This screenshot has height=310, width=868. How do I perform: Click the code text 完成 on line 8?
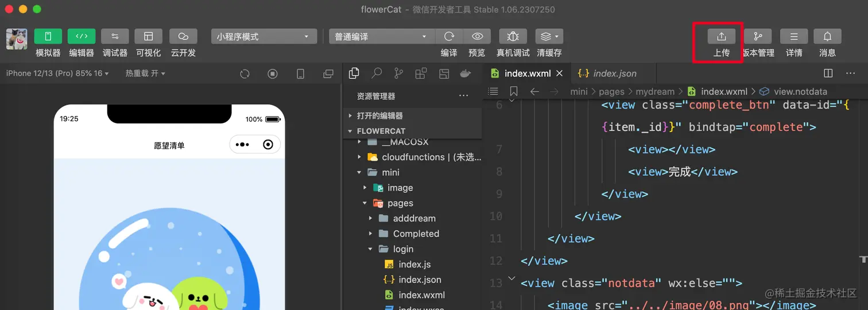[x=680, y=172]
